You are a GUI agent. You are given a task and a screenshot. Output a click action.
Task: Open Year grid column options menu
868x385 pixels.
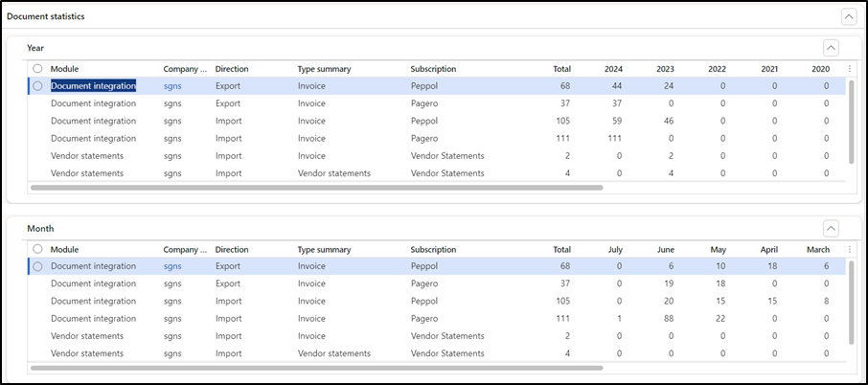pos(851,69)
